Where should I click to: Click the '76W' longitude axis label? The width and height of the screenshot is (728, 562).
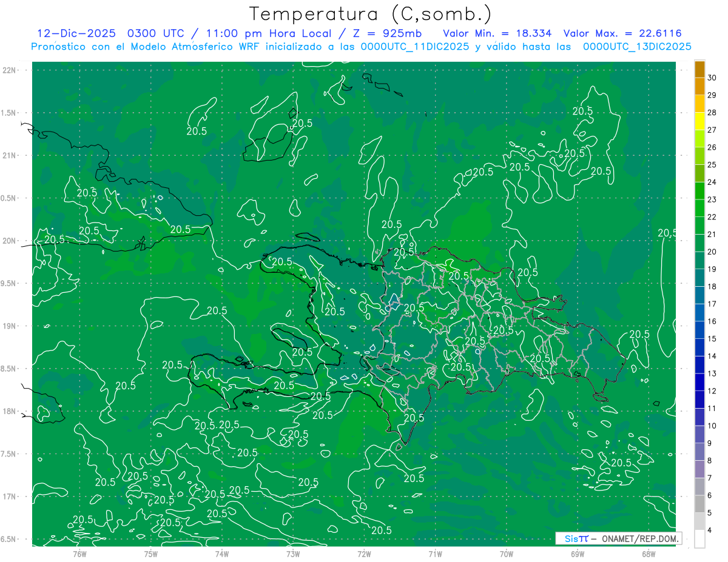coord(79,554)
